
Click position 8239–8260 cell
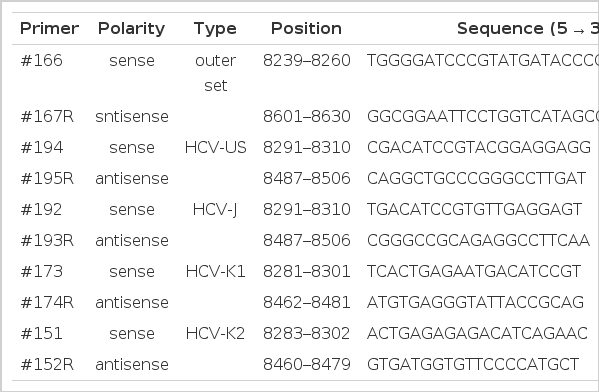click(306, 61)
